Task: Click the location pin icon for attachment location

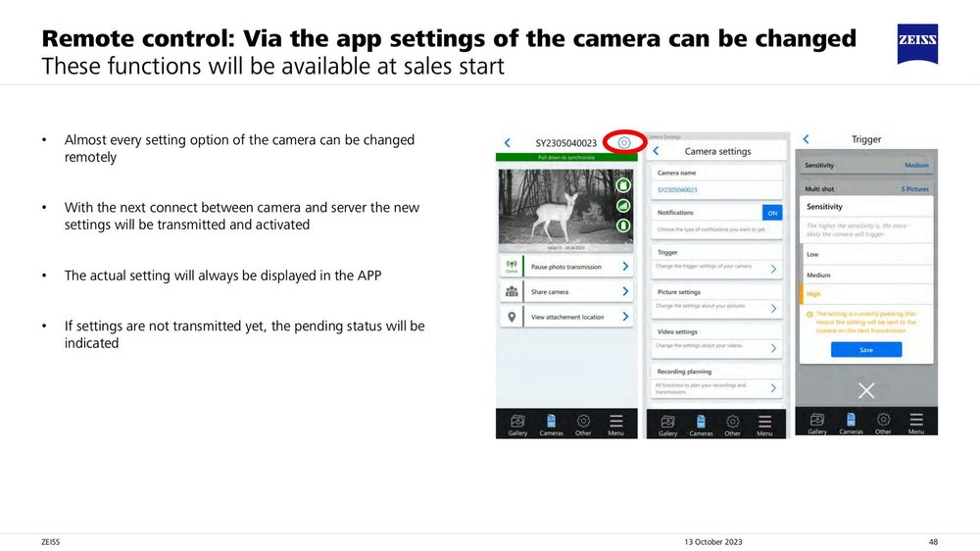Action: pos(511,318)
